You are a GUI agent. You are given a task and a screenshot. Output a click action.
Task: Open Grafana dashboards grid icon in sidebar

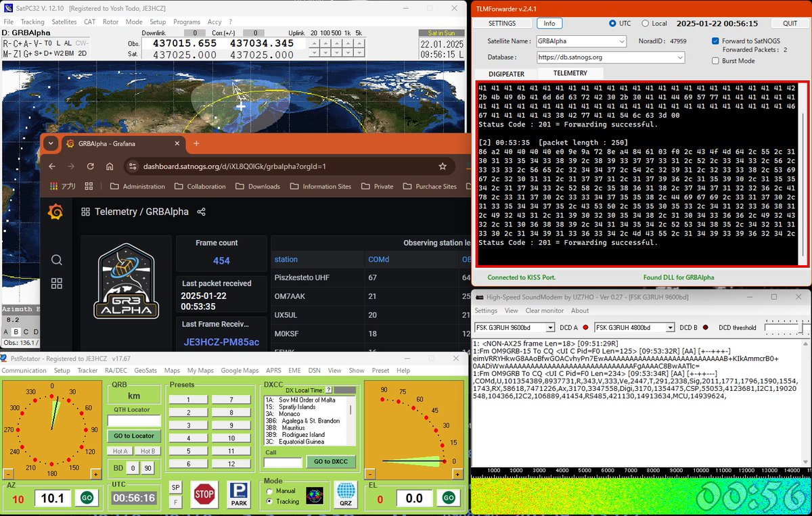coord(57,283)
